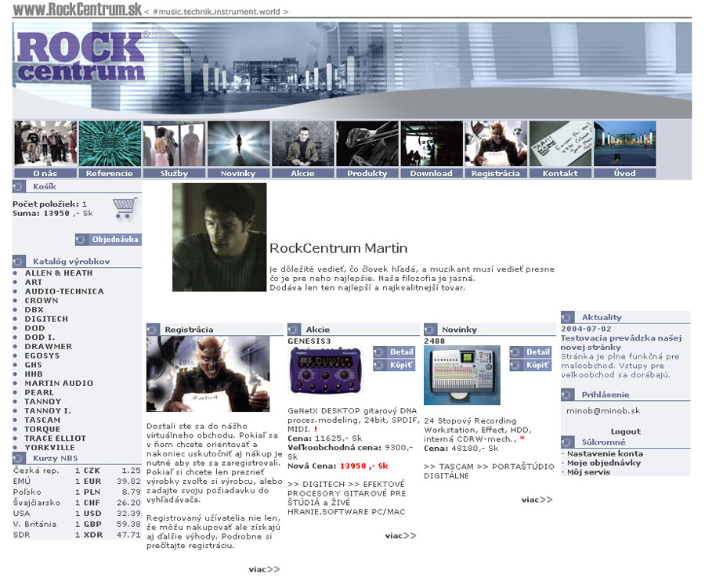The height and width of the screenshot is (588, 705).
Task: Open the Download menu label
Action: 432,173
